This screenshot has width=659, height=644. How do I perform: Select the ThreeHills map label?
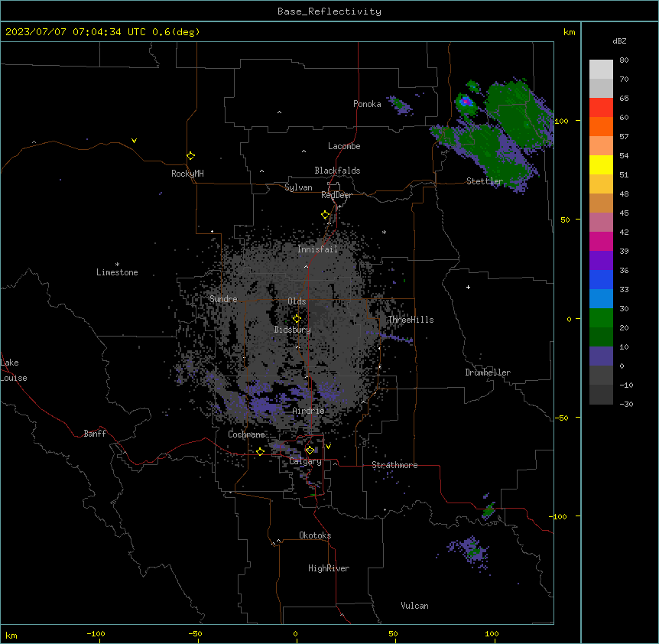(x=411, y=320)
